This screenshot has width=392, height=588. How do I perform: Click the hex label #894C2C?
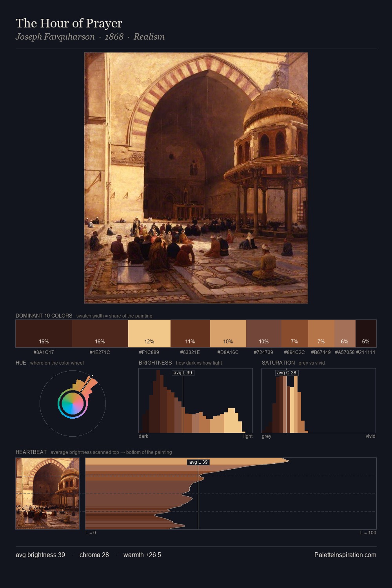294,352
